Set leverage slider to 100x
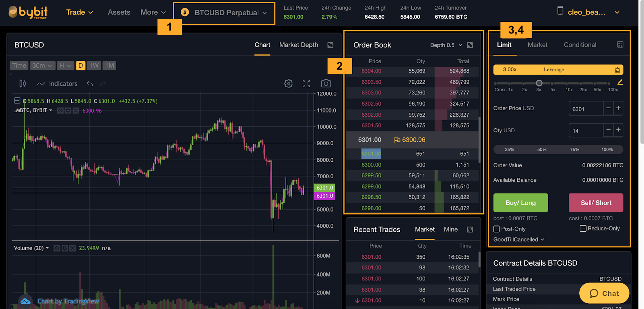Screen dimensions: 644x309 [x=609, y=83]
